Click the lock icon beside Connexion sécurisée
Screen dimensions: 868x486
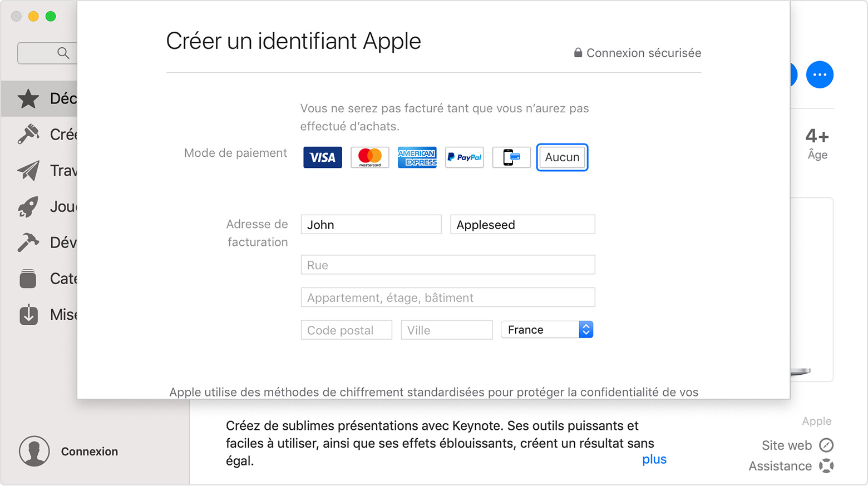click(578, 52)
